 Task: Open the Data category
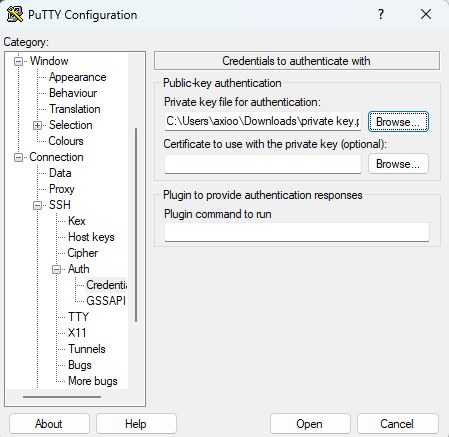pyautogui.click(x=60, y=173)
